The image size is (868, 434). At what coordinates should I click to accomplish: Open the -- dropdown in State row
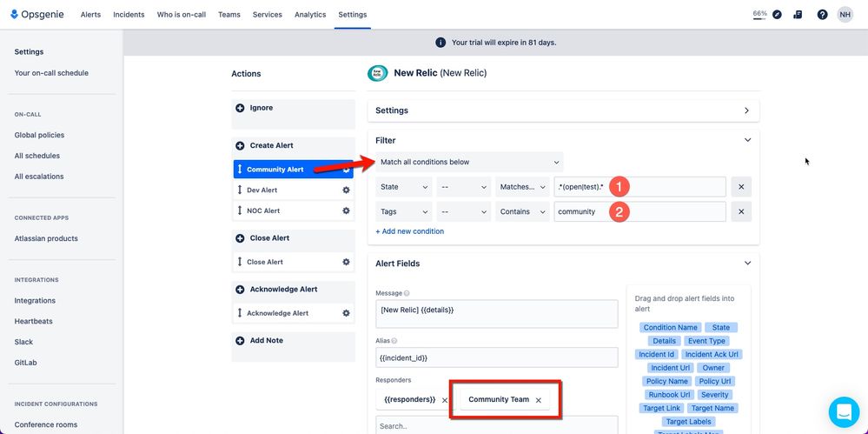tap(464, 187)
